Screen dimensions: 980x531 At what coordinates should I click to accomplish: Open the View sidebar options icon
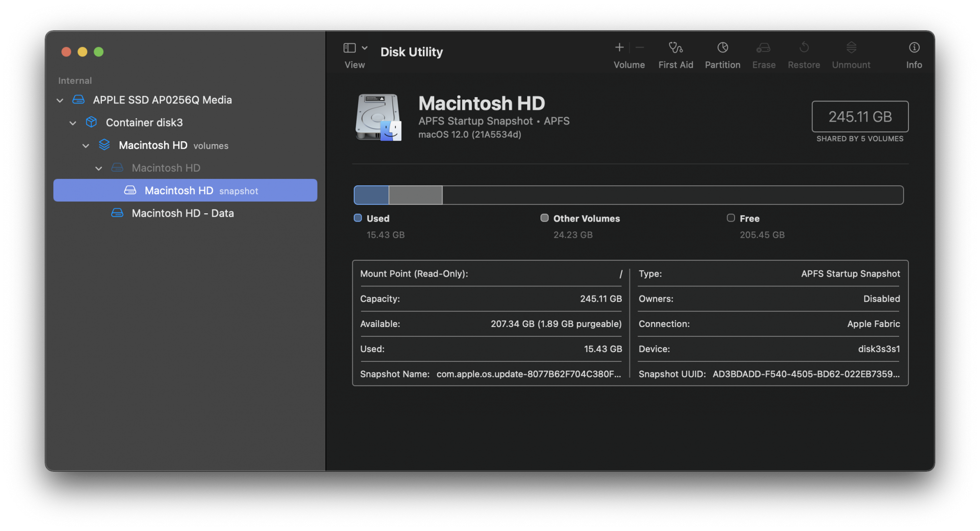click(x=349, y=48)
